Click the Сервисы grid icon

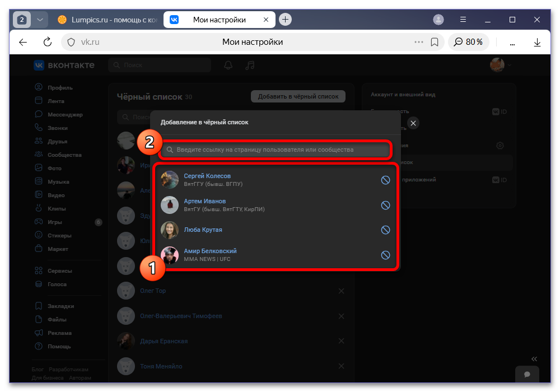(x=39, y=270)
